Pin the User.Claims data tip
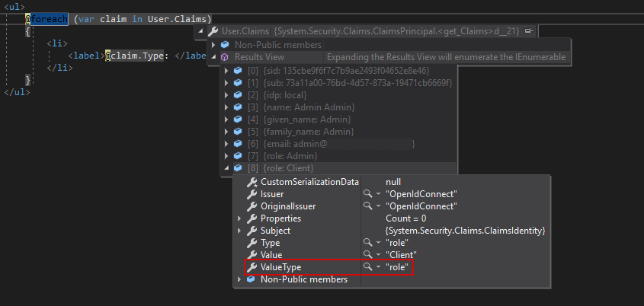 tap(530, 30)
